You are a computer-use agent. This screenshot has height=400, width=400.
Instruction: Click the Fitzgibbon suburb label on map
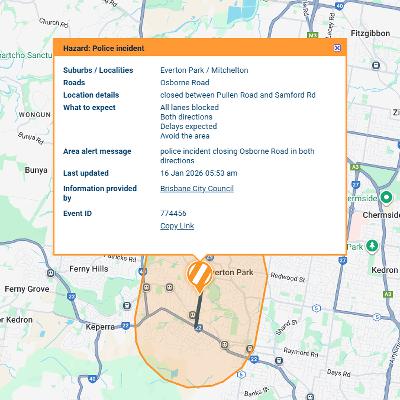370,33
